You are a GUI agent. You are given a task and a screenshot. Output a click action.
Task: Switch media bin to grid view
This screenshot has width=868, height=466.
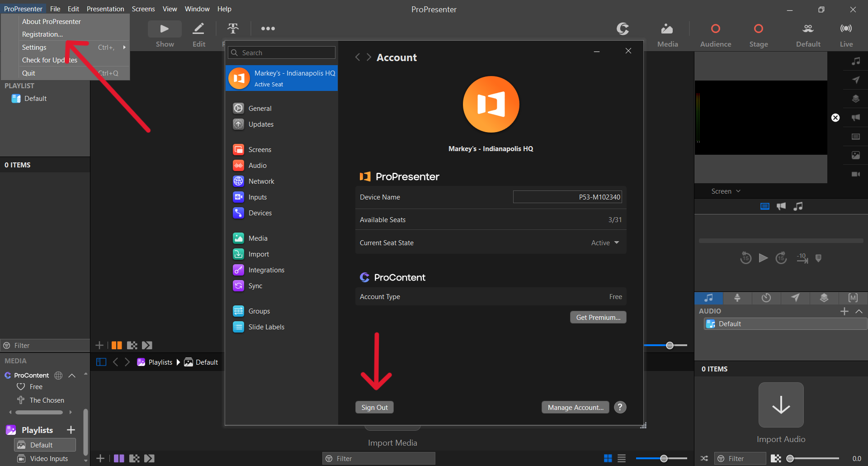coord(608,458)
